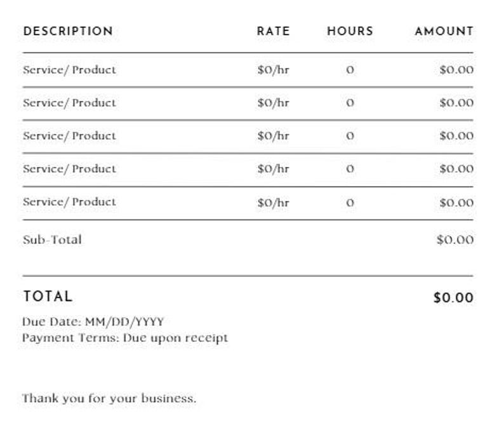This screenshot has height=430, width=504.
Task: Select the RATE column header
Action: [x=273, y=31]
